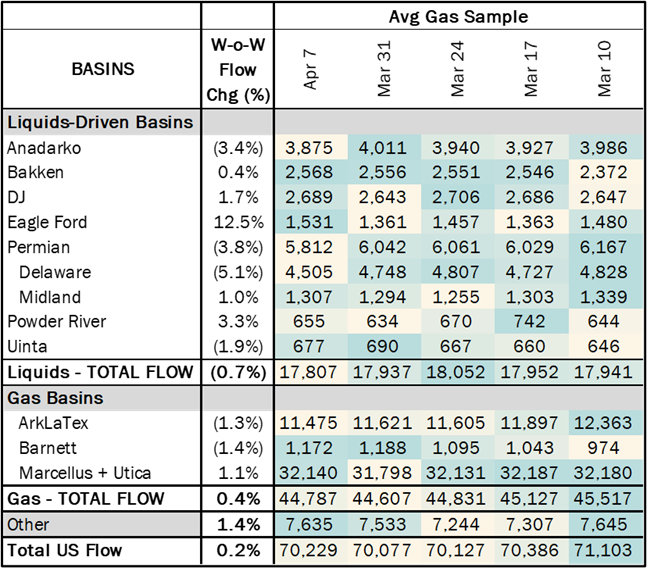Select ArkLaTex Mar 10 value '12,363'
647x568 pixels.
coord(603,423)
